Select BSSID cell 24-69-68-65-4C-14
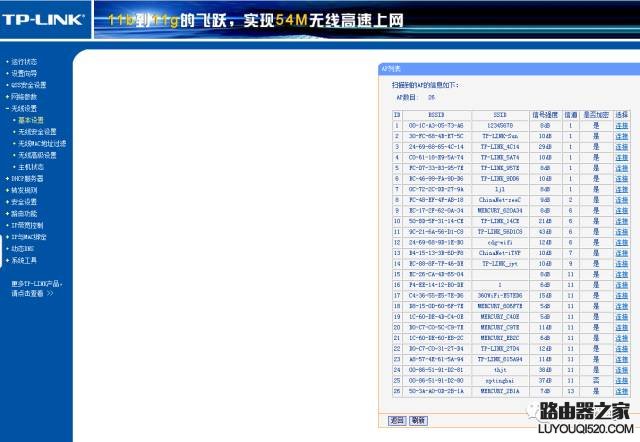The width and height of the screenshot is (640, 442). 436,147
